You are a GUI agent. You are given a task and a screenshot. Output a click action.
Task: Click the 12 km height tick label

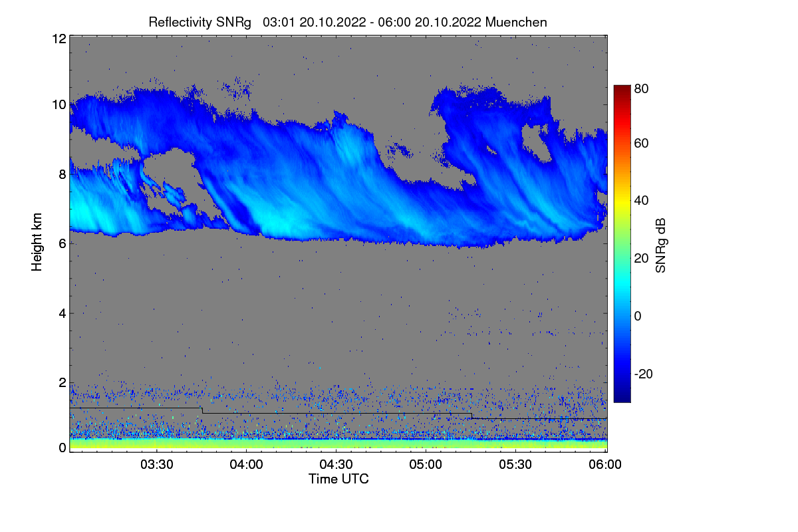(x=59, y=39)
